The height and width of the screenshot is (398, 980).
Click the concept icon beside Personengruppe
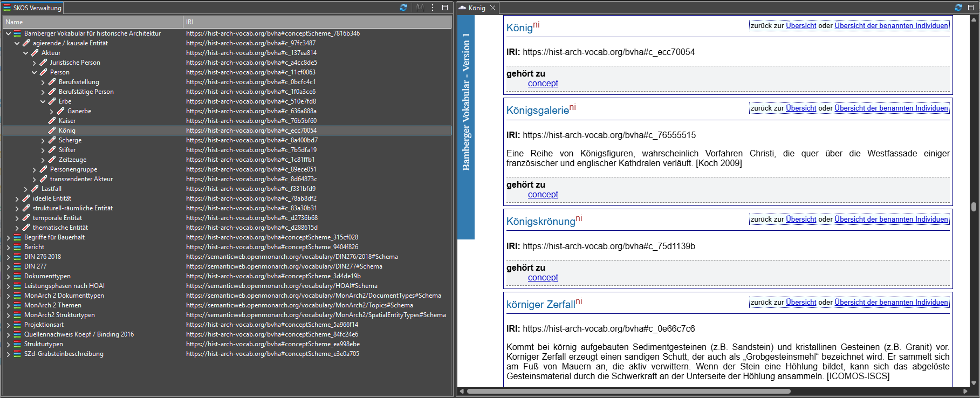pyautogui.click(x=43, y=169)
